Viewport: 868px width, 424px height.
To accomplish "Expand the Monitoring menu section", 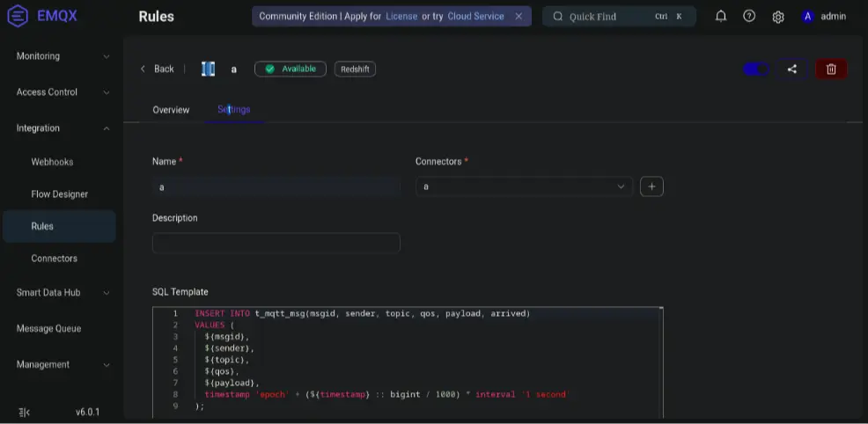I will tap(62, 56).
